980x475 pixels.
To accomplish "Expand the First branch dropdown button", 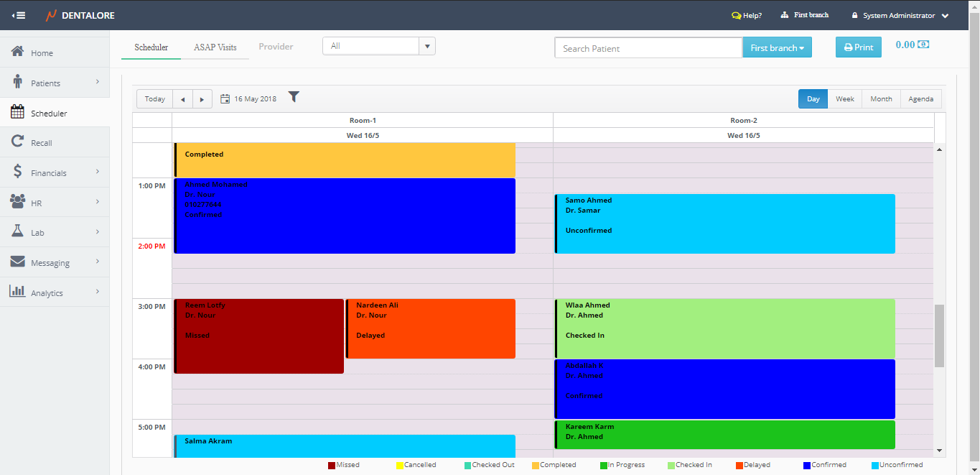I will coord(777,48).
